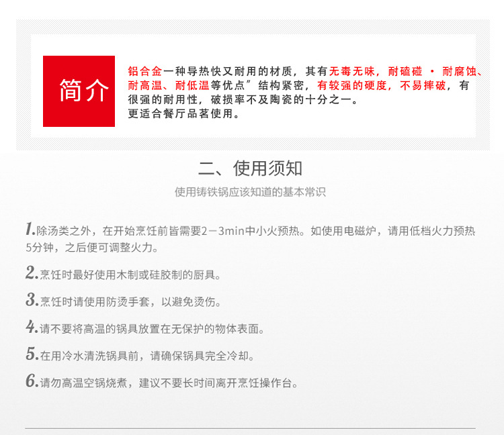The image size is (504, 435).
Task: Click the red text 耐腐蚀
Action: click(460, 71)
